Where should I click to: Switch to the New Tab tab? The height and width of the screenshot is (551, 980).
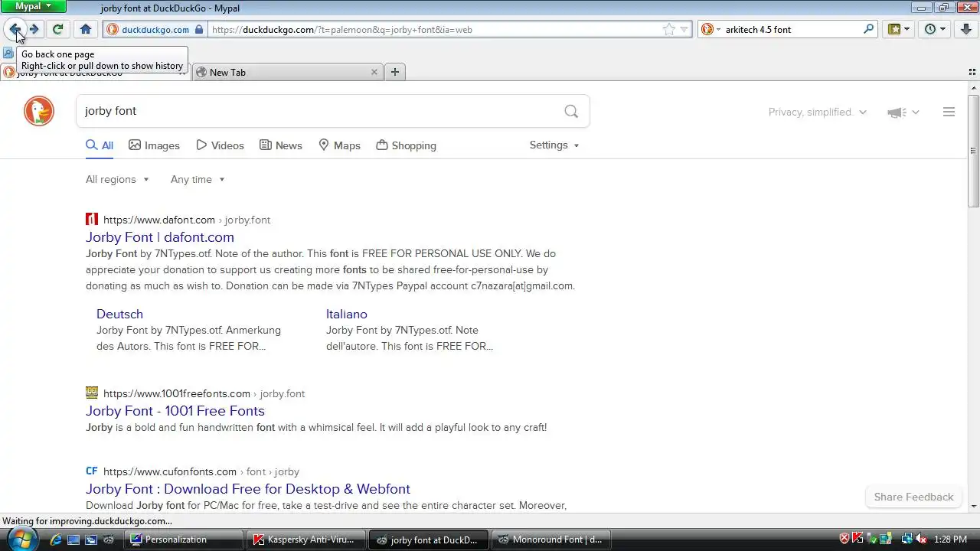coord(287,72)
